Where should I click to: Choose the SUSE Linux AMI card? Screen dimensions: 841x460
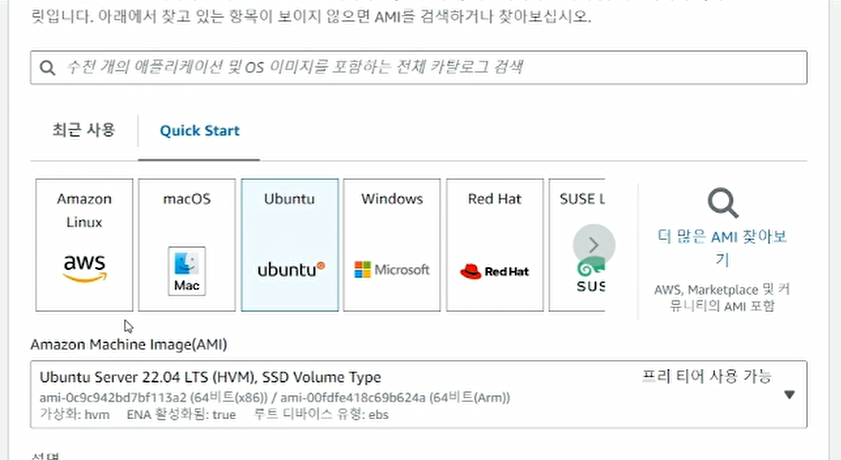(577, 245)
